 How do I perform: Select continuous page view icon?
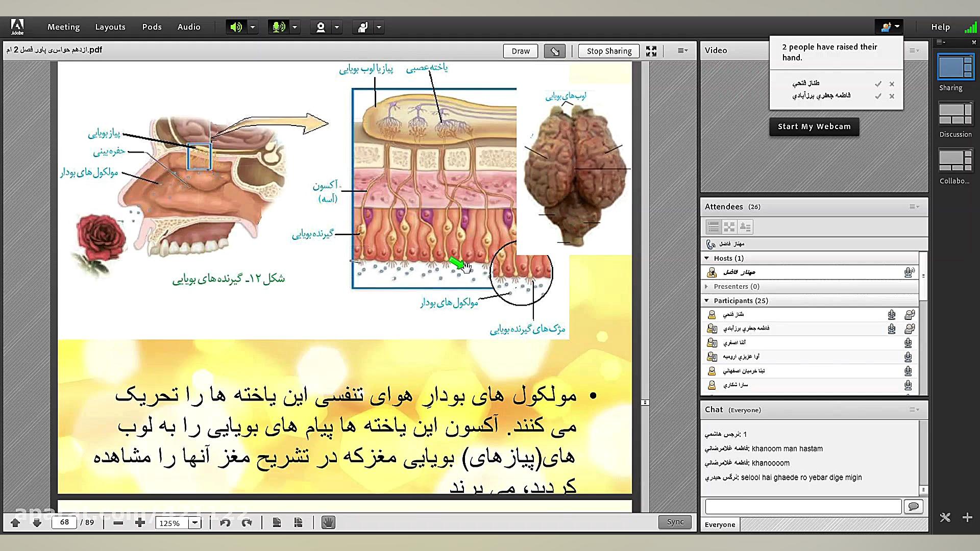(299, 523)
